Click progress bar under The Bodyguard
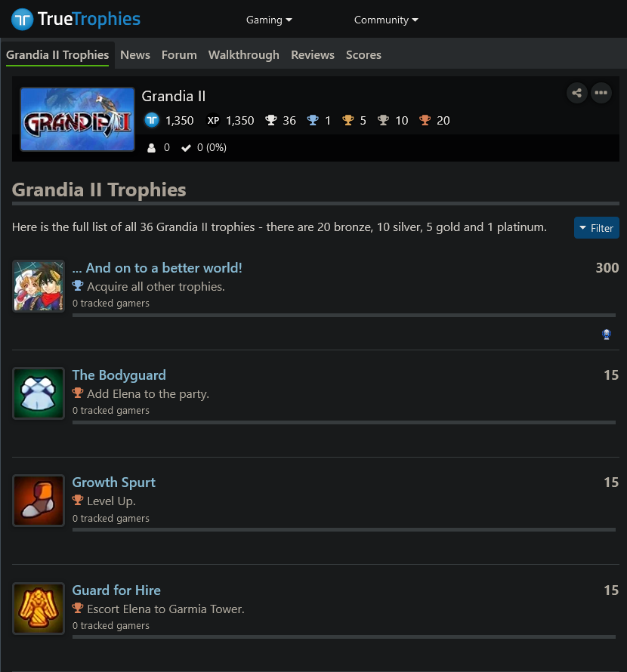627x672 pixels. [x=344, y=423]
